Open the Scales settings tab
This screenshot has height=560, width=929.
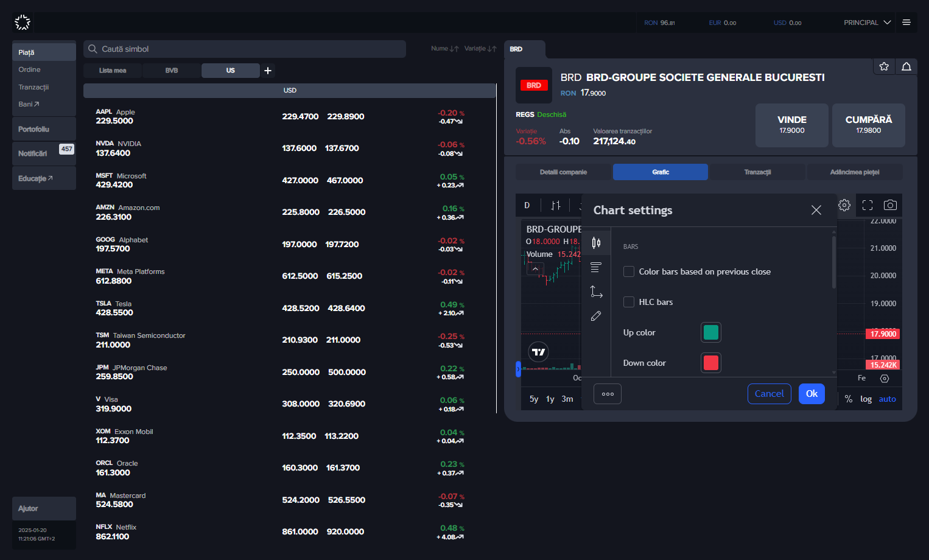pos(596,292)
